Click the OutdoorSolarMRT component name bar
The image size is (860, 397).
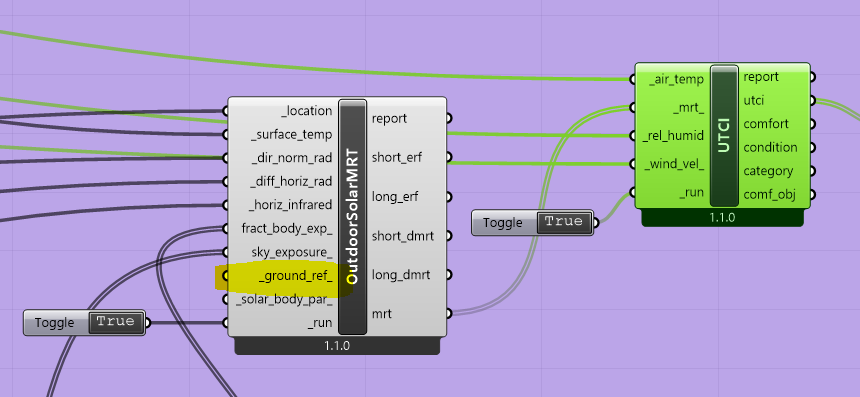click(352, 217)
